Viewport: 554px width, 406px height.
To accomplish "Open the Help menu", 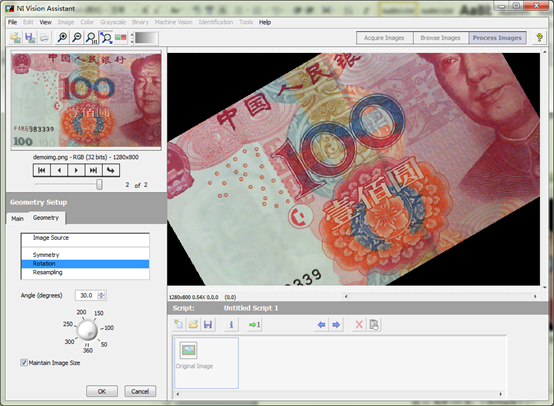I will tap(265, 22).
